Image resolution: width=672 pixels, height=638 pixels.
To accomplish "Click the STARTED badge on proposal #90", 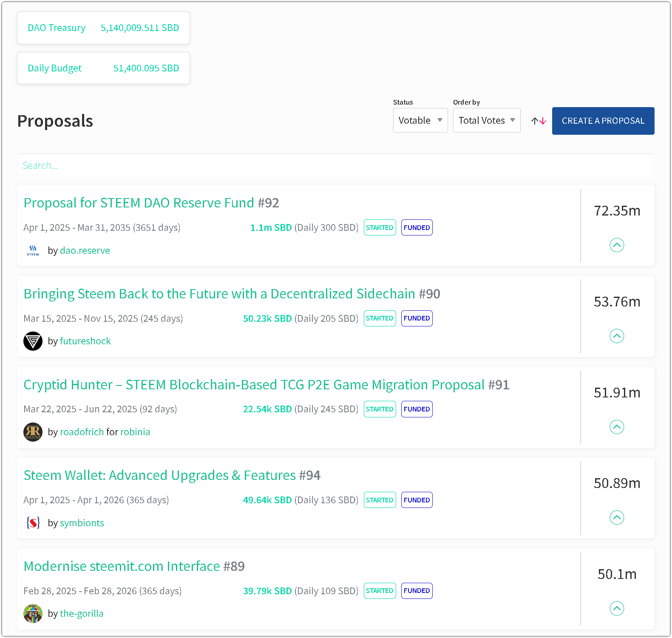I will [380, 318].
